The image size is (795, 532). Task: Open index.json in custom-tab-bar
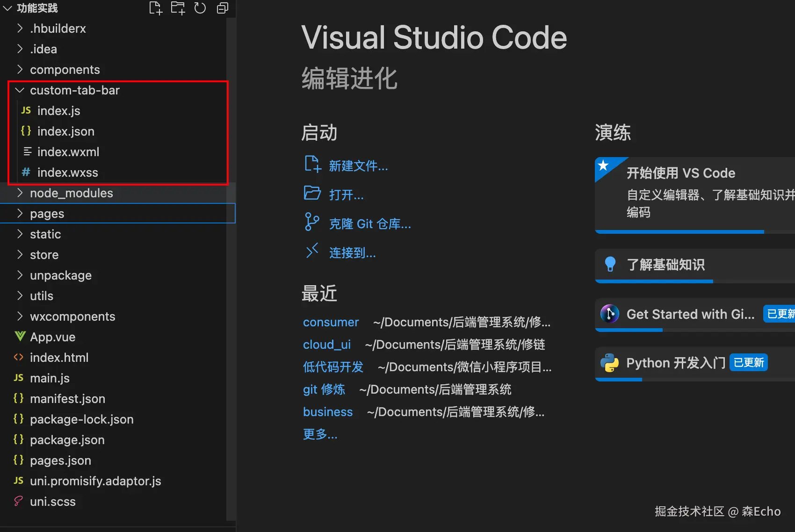(x=66, y=131)
